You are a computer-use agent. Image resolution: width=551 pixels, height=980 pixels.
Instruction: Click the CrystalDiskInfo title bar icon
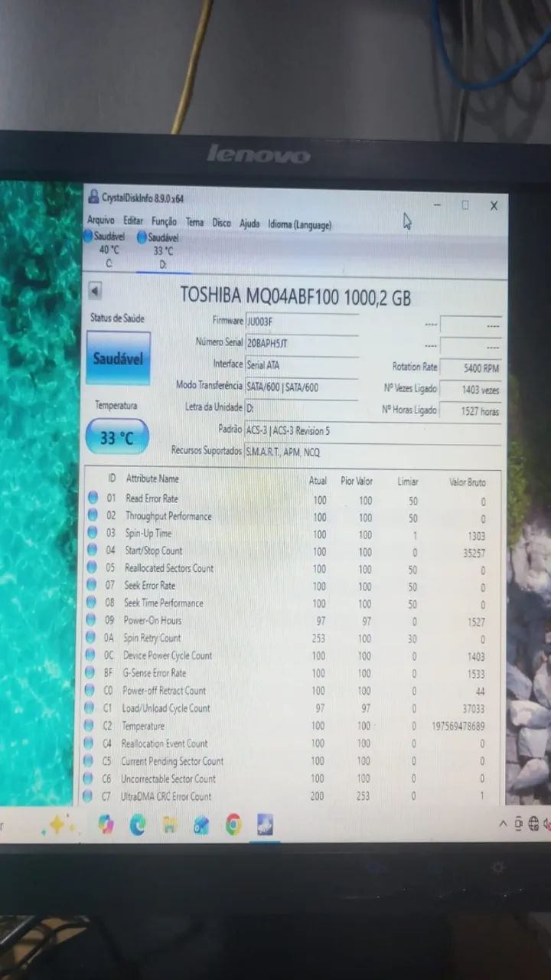coord(93,197)
